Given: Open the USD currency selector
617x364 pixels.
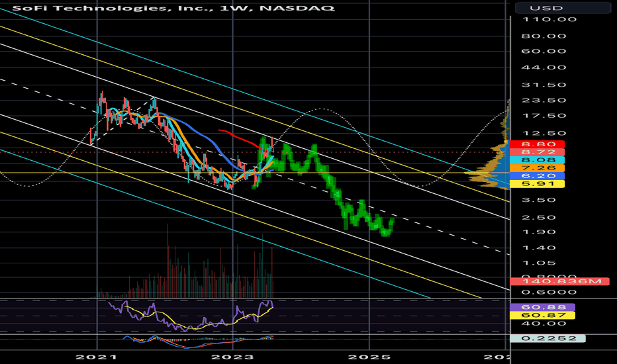Looking at the screenshot, I should pyautogui.click(x=563, y=8).
